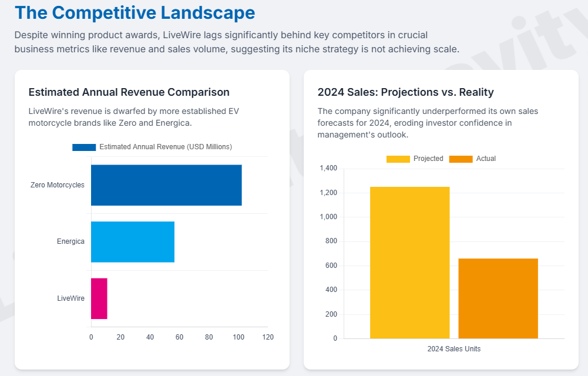
Task: Click the 2024 Sales Units axis label
Action: [453, 349]
